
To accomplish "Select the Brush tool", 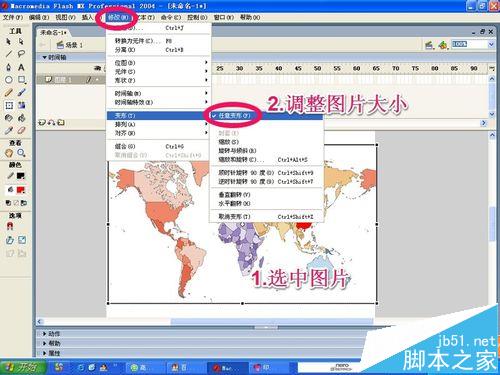I will 21,92.
